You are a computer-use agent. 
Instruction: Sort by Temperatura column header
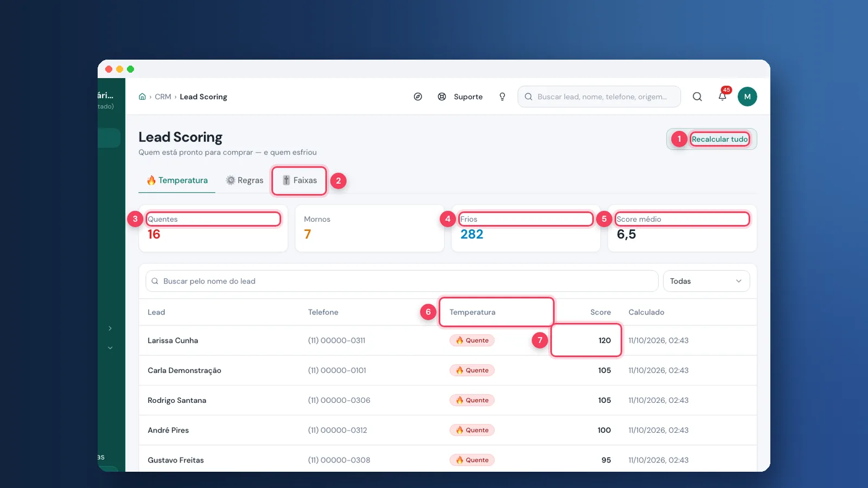coord(472,312)
